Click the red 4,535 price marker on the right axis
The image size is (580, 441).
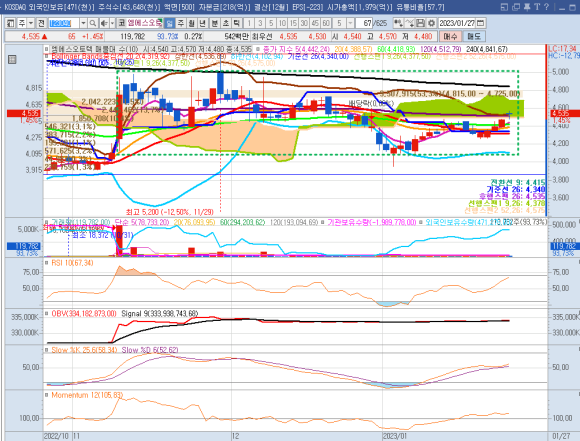pos(565,113)
